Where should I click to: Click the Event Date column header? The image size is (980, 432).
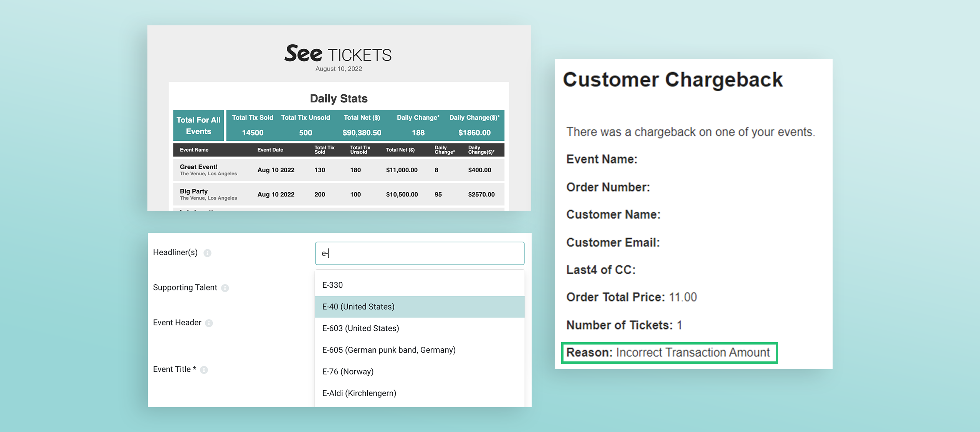(x=270, y=150)
